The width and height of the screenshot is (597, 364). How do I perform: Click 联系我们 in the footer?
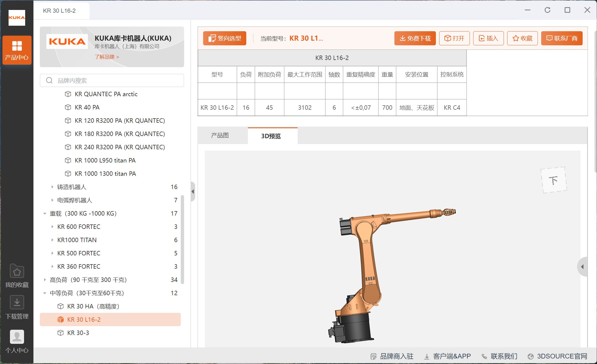click(499, 356)
